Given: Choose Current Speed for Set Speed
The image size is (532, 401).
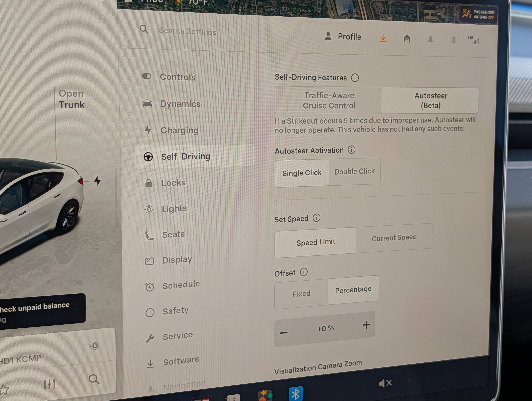Looking at the screenshot, I should point(394,238).
